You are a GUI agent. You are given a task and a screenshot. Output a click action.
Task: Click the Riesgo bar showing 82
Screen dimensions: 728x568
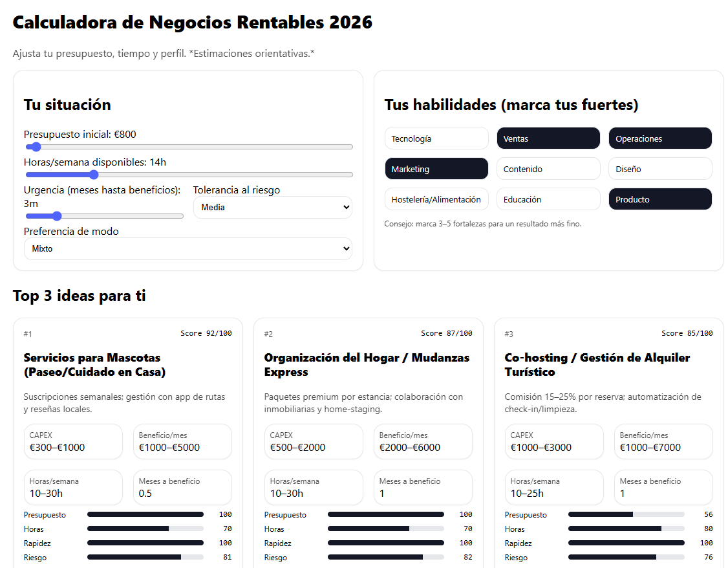pyautogui.click(x=386, y=557)
